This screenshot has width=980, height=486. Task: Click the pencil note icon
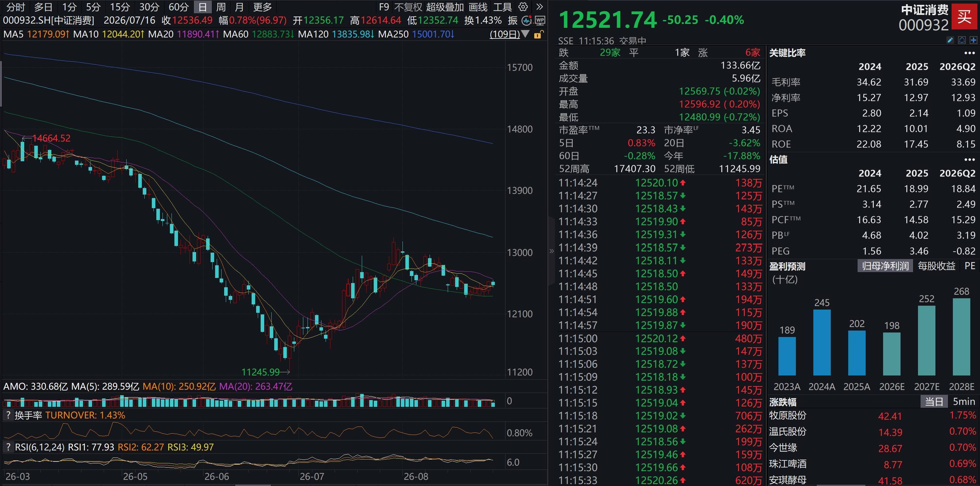(950, 40)
